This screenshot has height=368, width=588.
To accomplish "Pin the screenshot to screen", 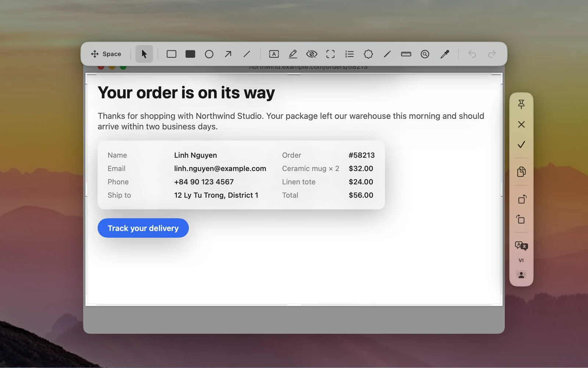I will pyautogui.click(x=521, y=105).
